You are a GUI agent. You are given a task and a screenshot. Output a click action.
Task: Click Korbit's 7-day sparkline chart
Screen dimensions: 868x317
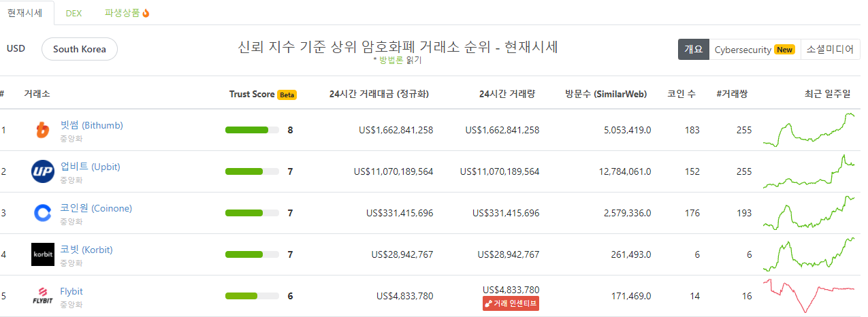pos(809,254)
